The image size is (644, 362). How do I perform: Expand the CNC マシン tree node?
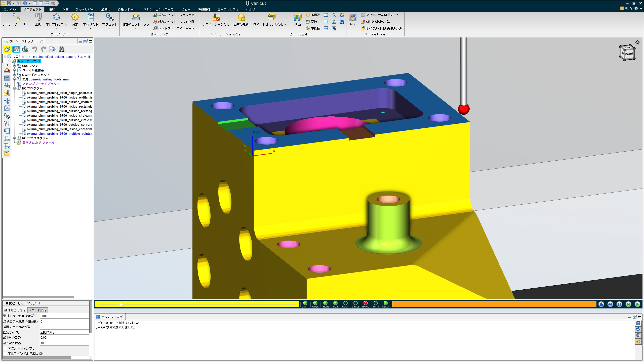[x=15, y=66]
